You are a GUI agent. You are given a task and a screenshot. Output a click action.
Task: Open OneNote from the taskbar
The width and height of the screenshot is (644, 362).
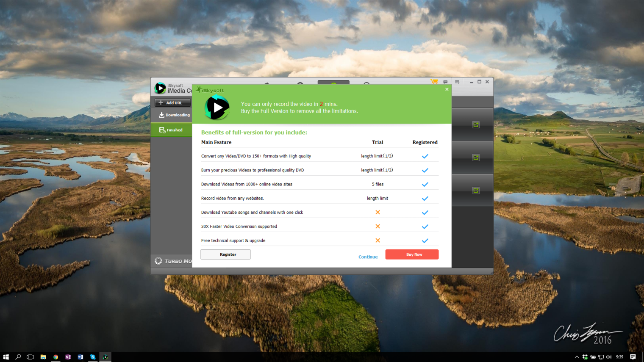pos(68,357)
